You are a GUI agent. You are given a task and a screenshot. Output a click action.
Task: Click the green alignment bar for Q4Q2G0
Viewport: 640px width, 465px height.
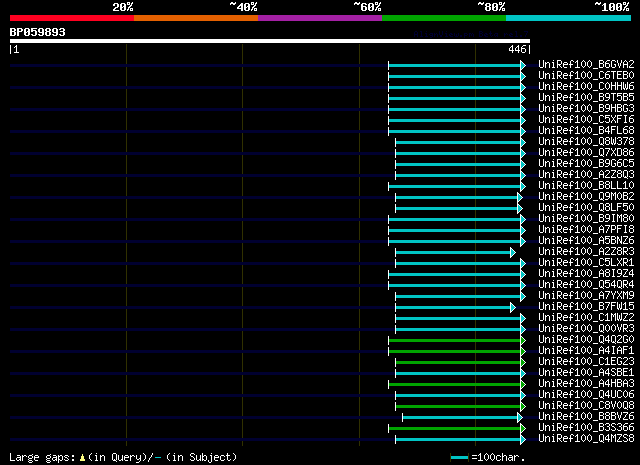click(457, 340)
